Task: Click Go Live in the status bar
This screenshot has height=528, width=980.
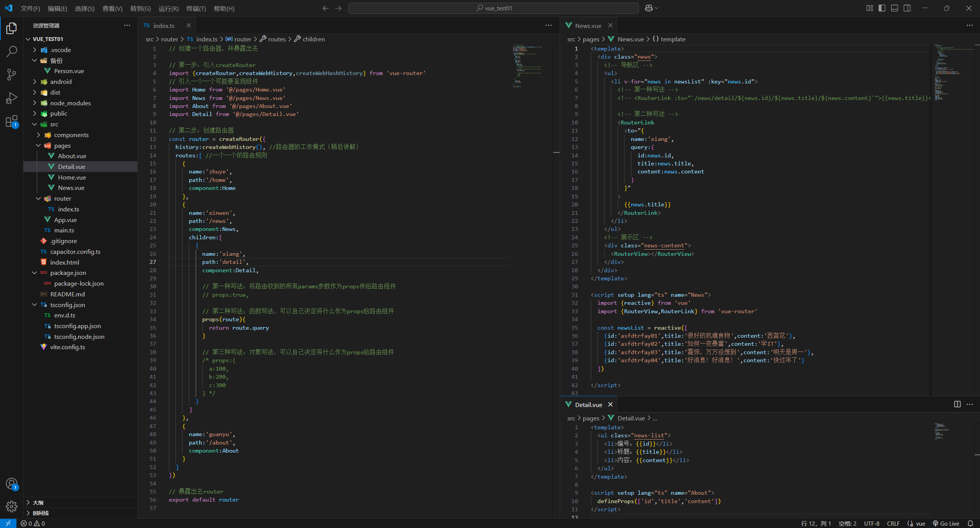Action: click(946, 523)
